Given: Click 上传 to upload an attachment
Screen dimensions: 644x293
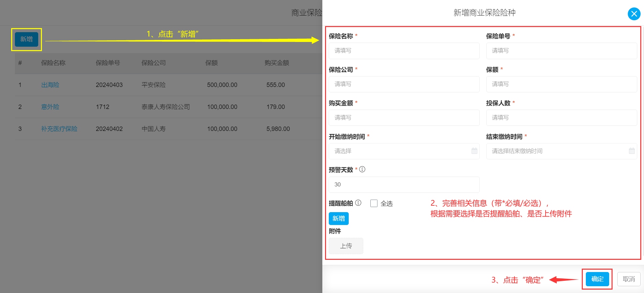Looking at the screenshot, I should (x=346, y=246).
